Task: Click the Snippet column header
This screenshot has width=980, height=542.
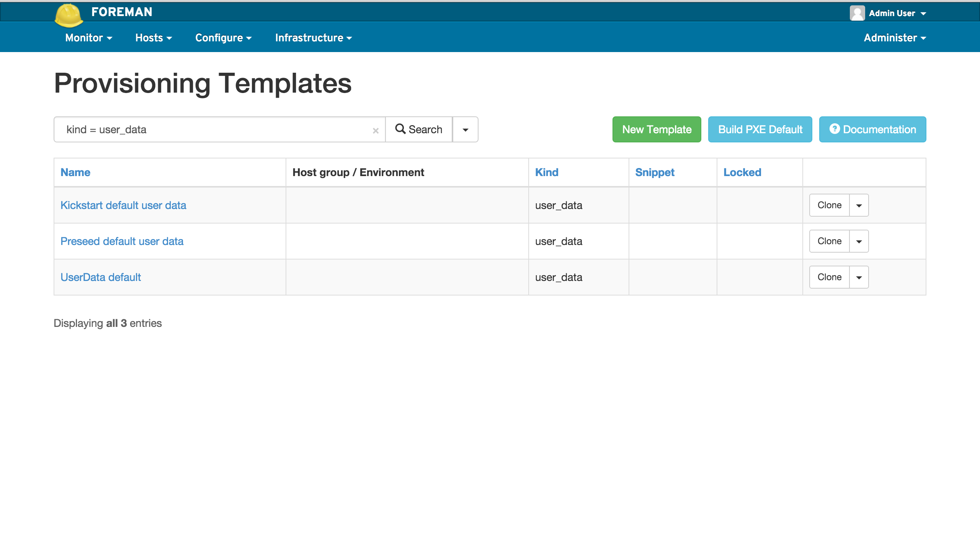Action: click(655, 172)
